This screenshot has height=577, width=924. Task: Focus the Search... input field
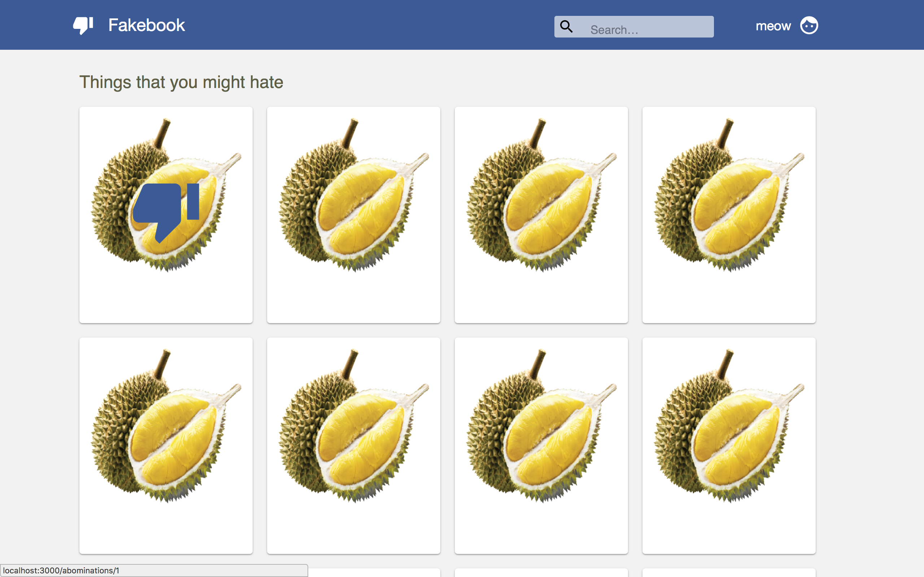(634, 27)
